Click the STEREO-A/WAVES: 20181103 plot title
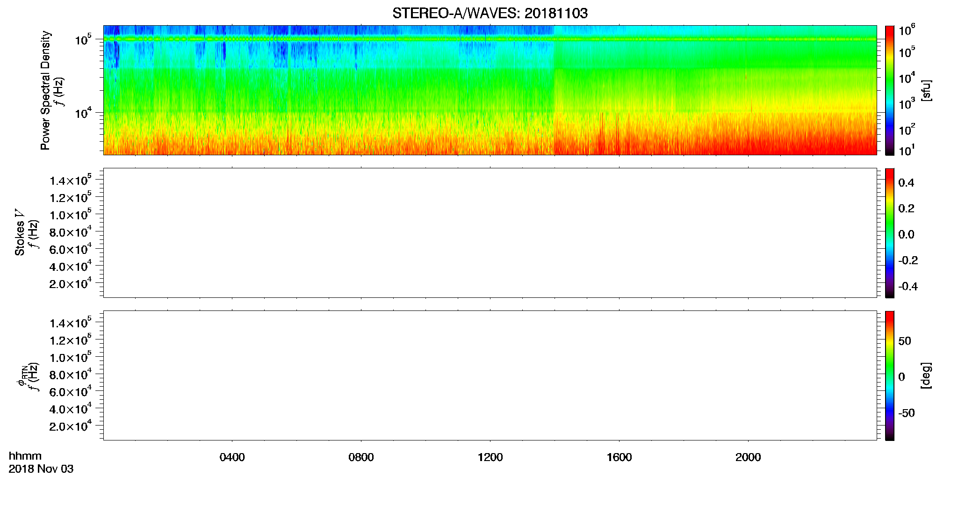The width and height of the screenshot is (980, 505). [x=490, y=13]
